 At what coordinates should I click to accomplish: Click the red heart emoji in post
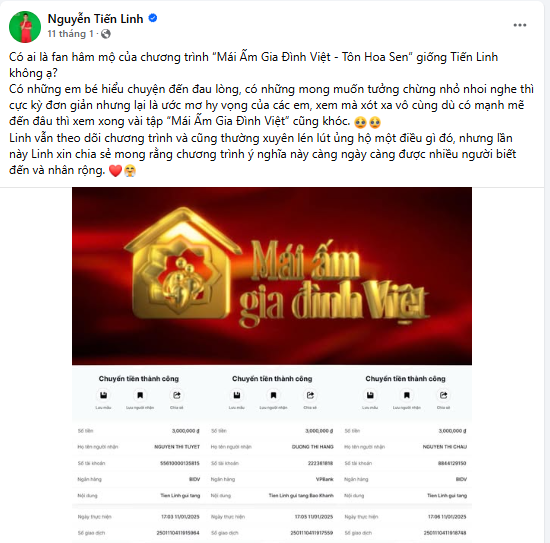tap(115, 171)
